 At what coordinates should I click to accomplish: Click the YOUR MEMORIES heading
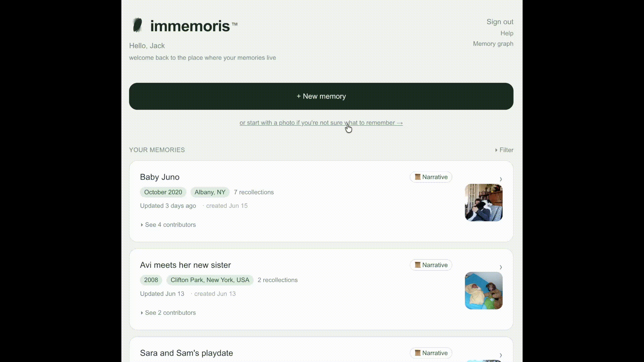[x=157, y=150]
